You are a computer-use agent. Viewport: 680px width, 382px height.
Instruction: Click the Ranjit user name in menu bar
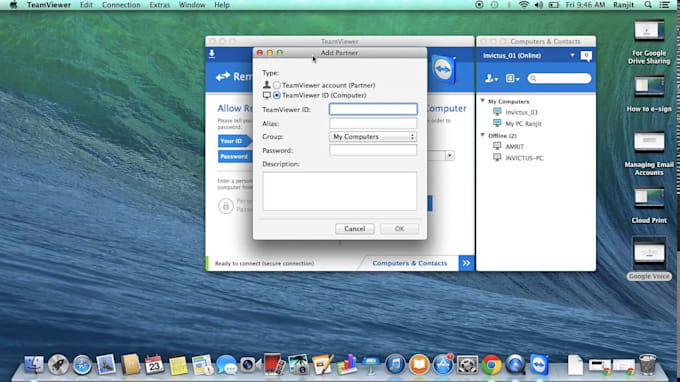(x=623, y=5)
